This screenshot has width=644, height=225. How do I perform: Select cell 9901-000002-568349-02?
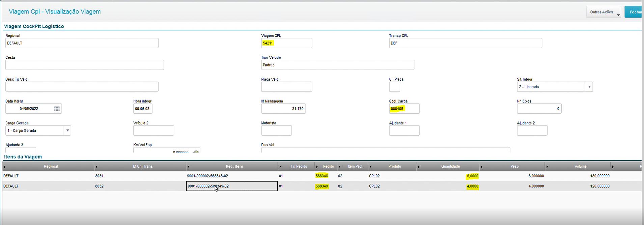pos(232,186)
